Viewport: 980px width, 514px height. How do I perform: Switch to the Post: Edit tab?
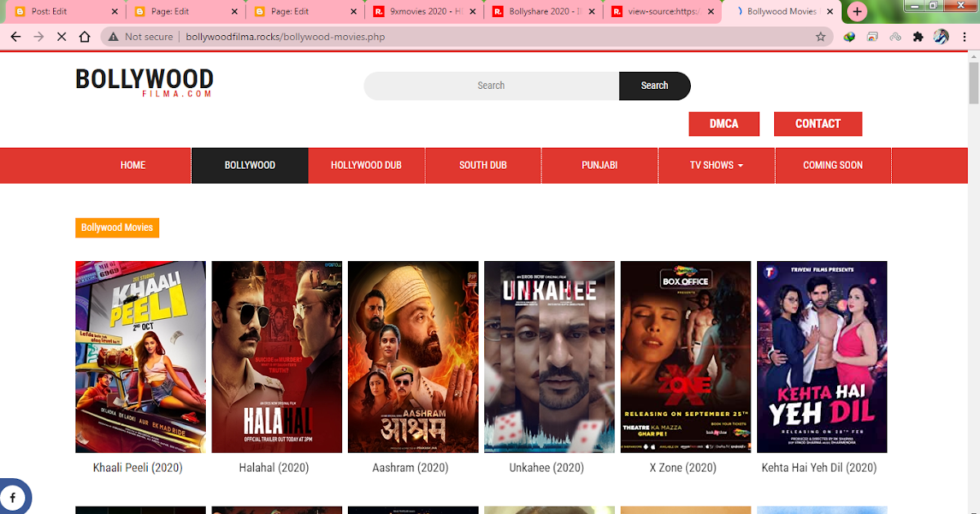(65, 11)
